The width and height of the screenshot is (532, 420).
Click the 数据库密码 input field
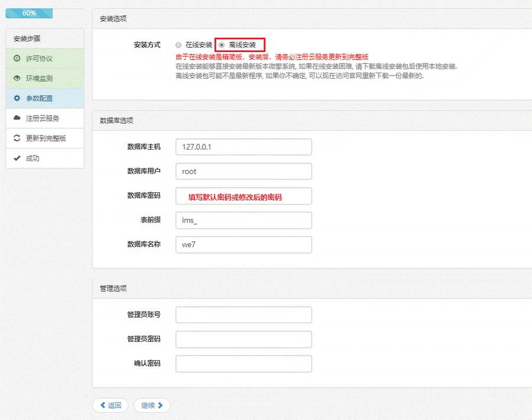point(244,196)
